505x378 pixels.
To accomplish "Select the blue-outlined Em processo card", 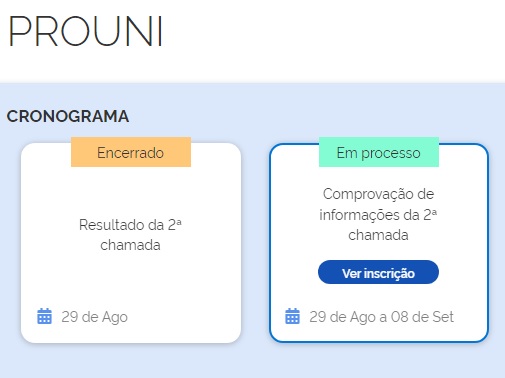I will [379, 243].
